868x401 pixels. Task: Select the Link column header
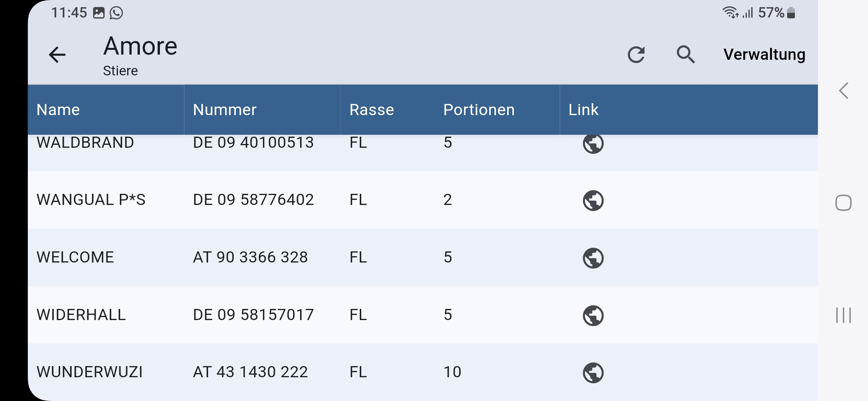point(583,110)
